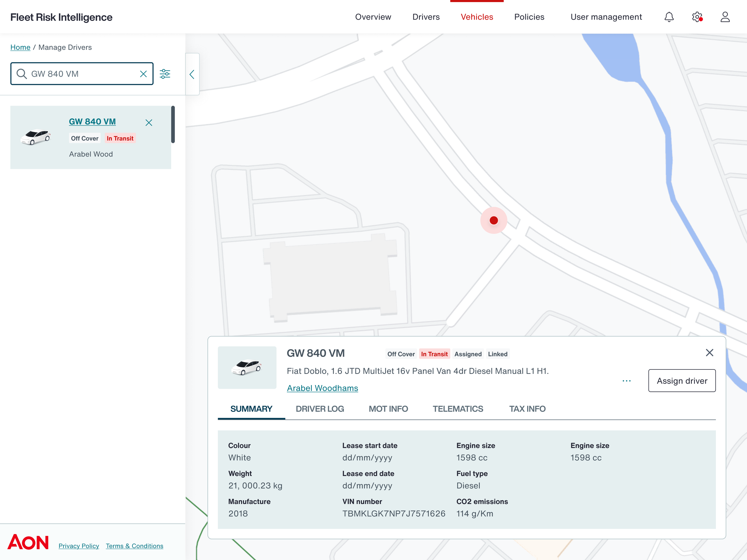Open the notifications bell icon

[x=669, y=17]
